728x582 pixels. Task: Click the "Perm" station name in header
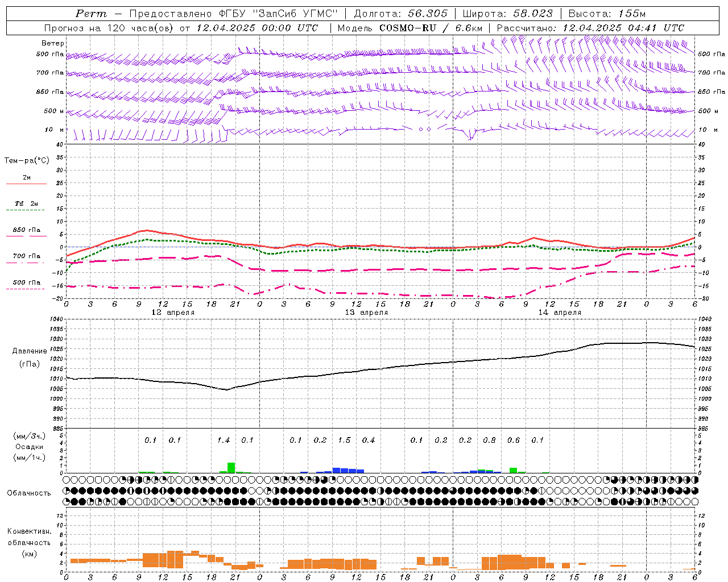pyautogui.click(x=91, y=14)
